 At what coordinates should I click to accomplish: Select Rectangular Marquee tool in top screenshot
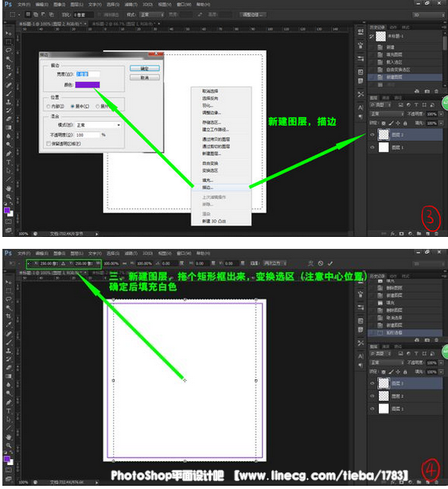[x=9, y=42]
